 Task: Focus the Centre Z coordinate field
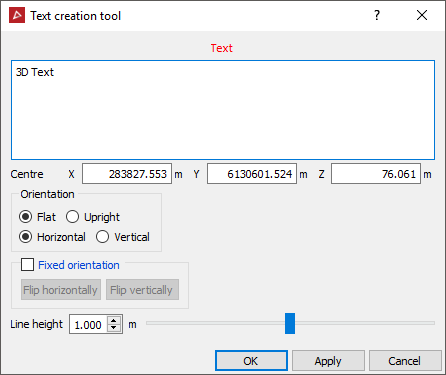(x=376, y=174)
